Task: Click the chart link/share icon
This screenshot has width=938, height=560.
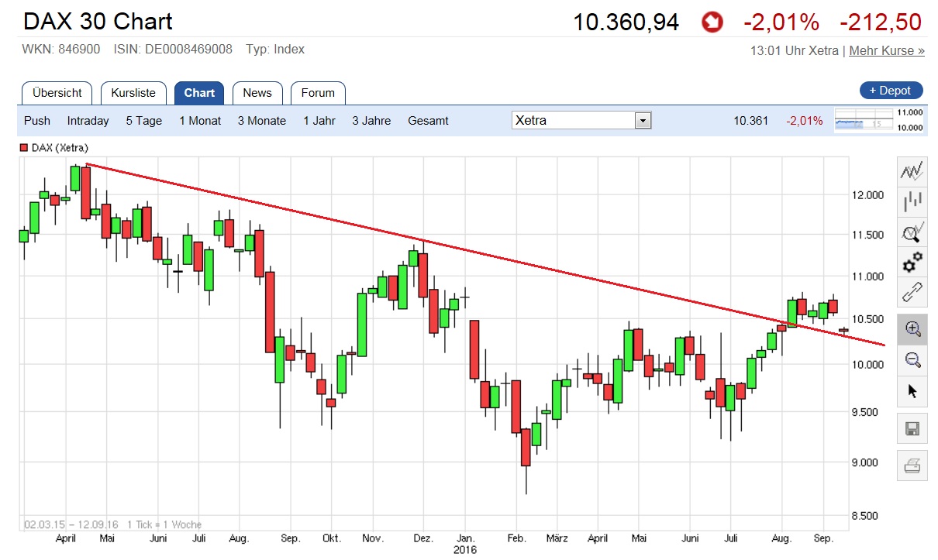Action: coord(912,293)
